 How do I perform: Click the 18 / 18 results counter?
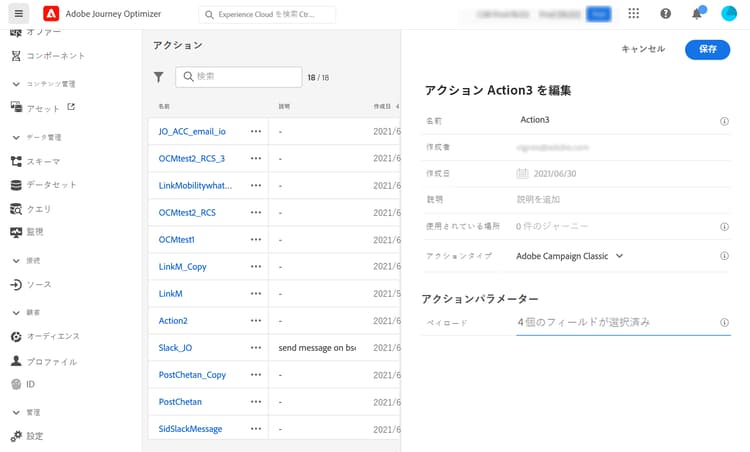(318, 77)
